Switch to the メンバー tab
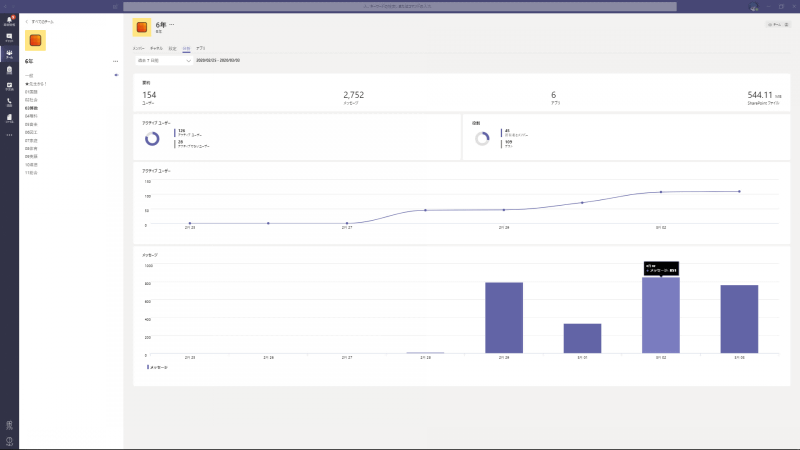The image size is (800, 450). tap(139, 47)
